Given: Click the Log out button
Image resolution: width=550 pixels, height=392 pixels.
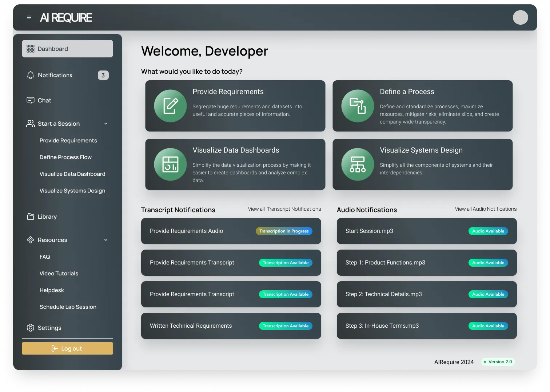Looking at the screenshot, I should [x=67, y=348].
